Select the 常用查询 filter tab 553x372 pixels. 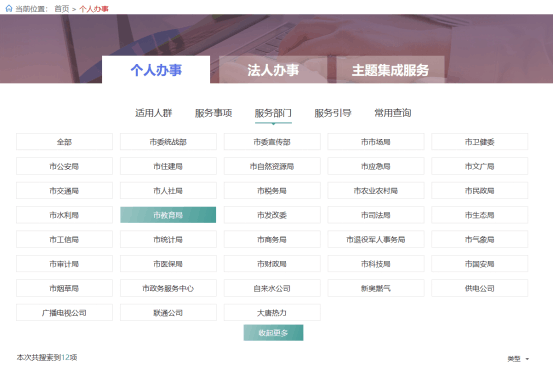point(393,113)
